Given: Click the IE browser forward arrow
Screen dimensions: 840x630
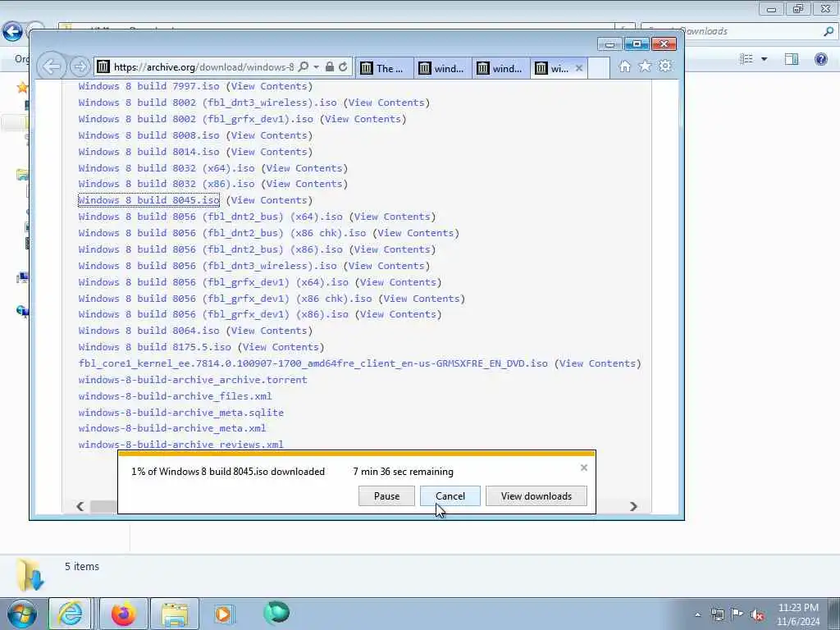Looking at the screenshot, I should point(80,66).
